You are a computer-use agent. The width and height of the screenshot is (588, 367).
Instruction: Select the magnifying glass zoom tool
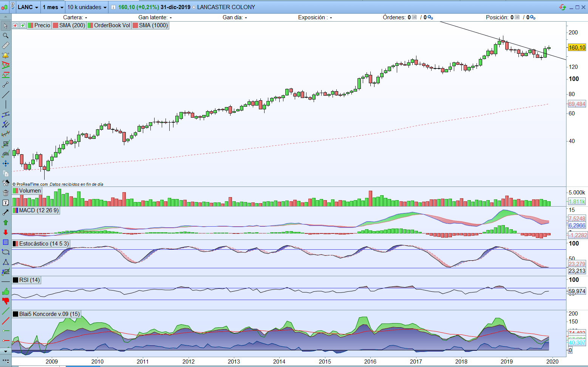click(6, 36)
